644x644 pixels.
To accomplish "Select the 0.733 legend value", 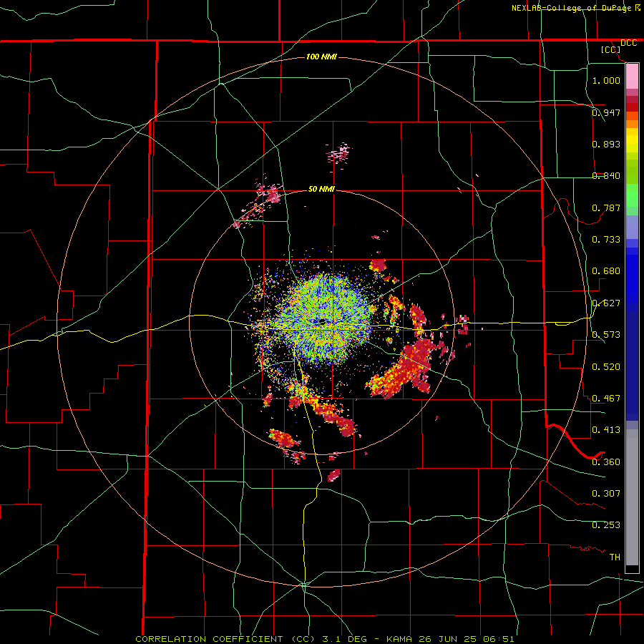I will (606, 240).
